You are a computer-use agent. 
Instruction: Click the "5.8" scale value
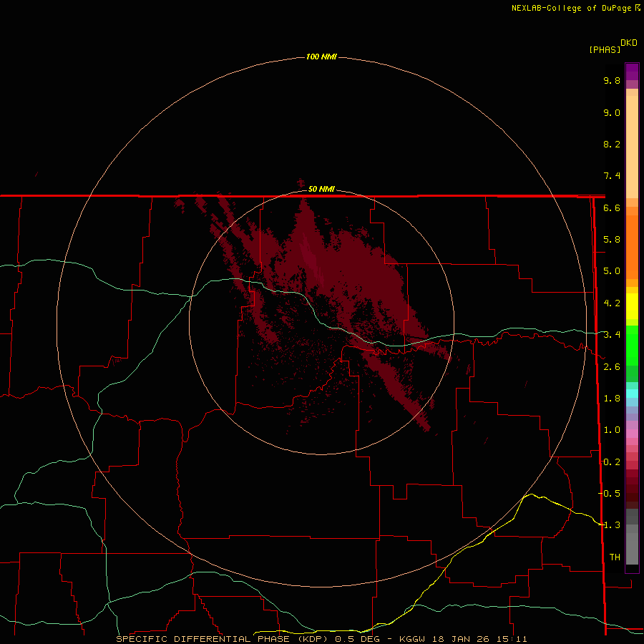[612, 240]
